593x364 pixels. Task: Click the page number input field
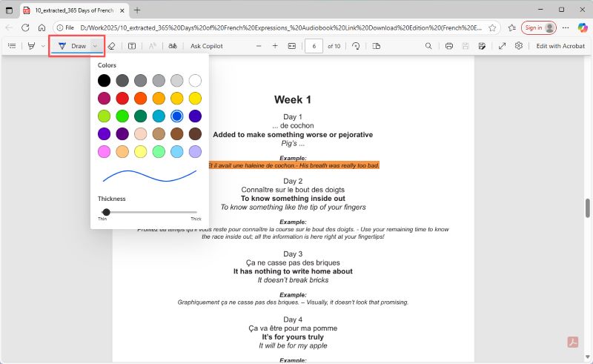coord(314,46)
